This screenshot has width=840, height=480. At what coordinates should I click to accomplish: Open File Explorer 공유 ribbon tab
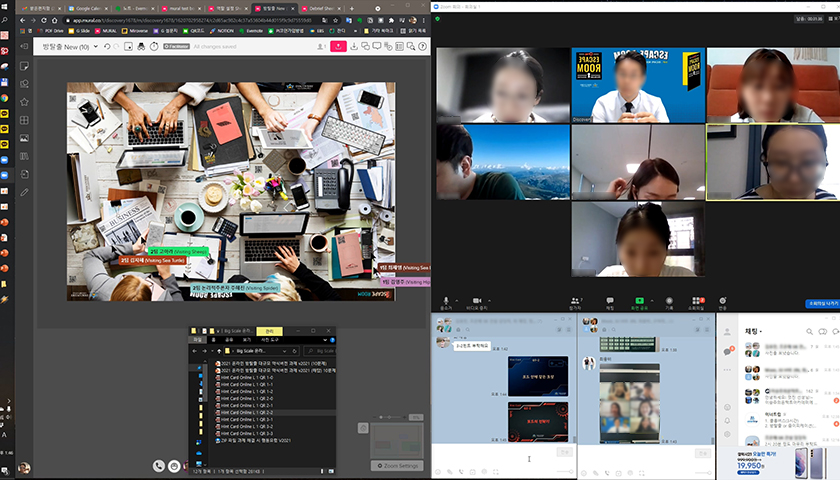pyautogui.click(x=229, y=340)
